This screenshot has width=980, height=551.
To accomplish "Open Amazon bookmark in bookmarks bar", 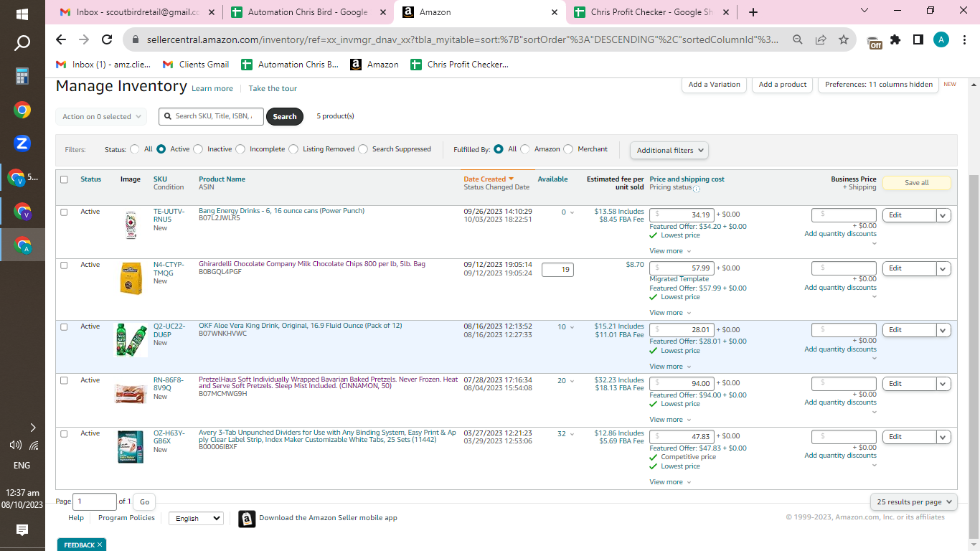I will (x=374, y=65).
